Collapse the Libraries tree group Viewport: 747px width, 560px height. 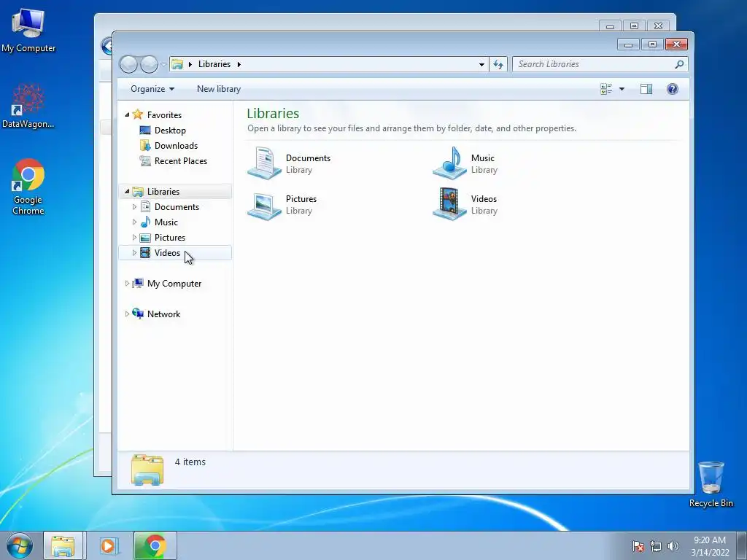[x=127, y=192]
